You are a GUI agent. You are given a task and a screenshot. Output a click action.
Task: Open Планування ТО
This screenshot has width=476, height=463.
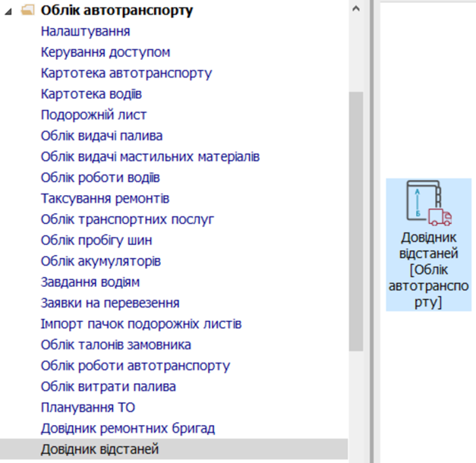pyautogui.click(x=88, y=408)
